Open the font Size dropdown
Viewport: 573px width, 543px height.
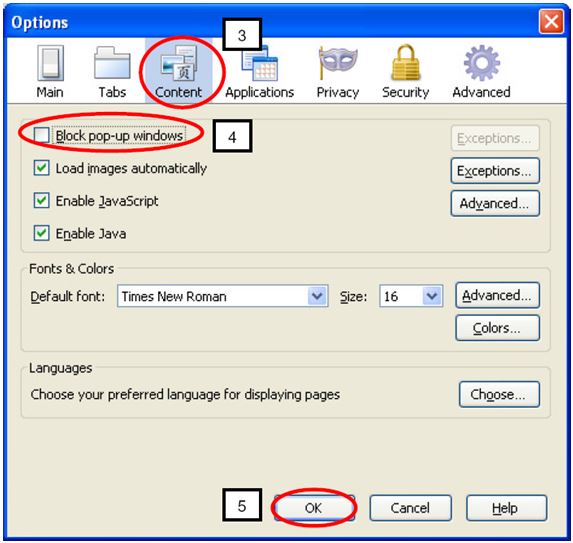point(411,296)
